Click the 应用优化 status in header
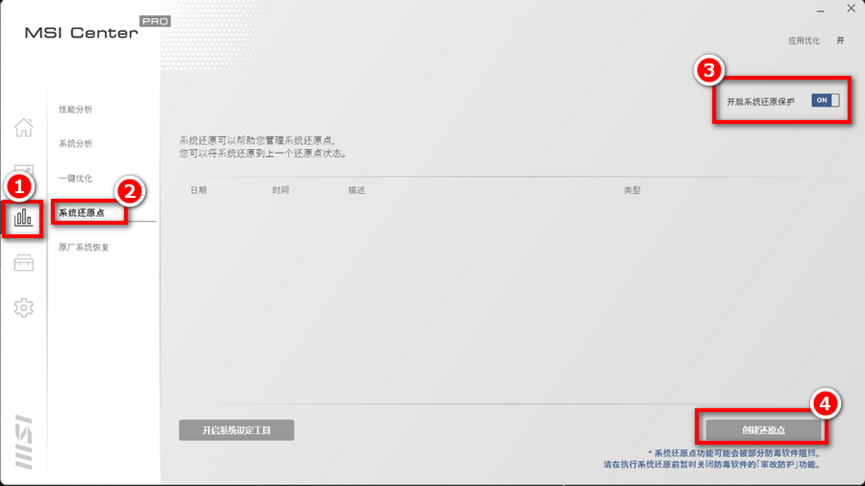The image size is (865, 486). [803, 41]
